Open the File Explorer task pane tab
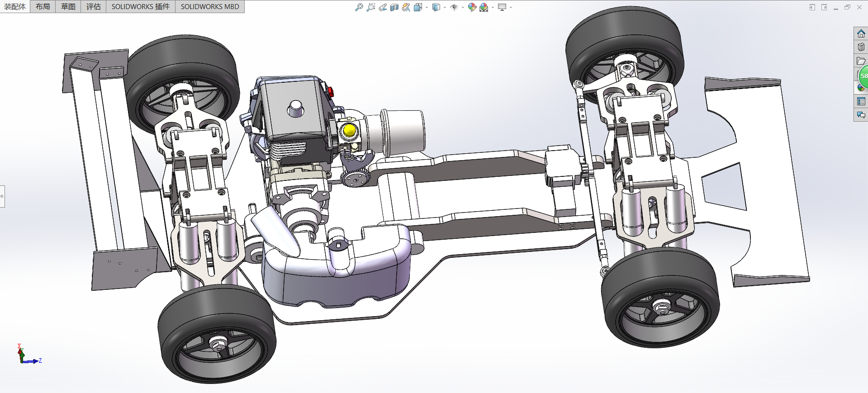 click(x=861, y=61)
